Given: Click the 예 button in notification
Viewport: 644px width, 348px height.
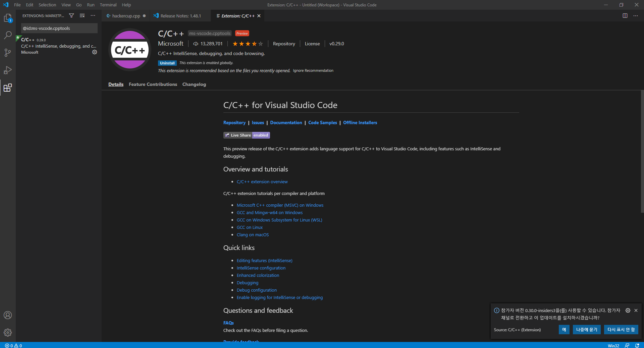Looking at the screenshot, I should tap(564, 330).
